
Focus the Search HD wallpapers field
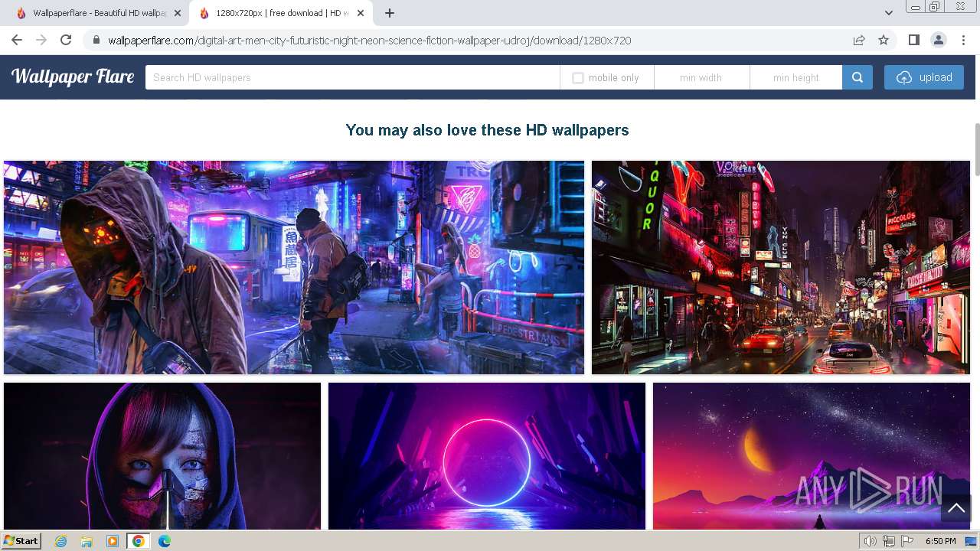pos(352,77)
